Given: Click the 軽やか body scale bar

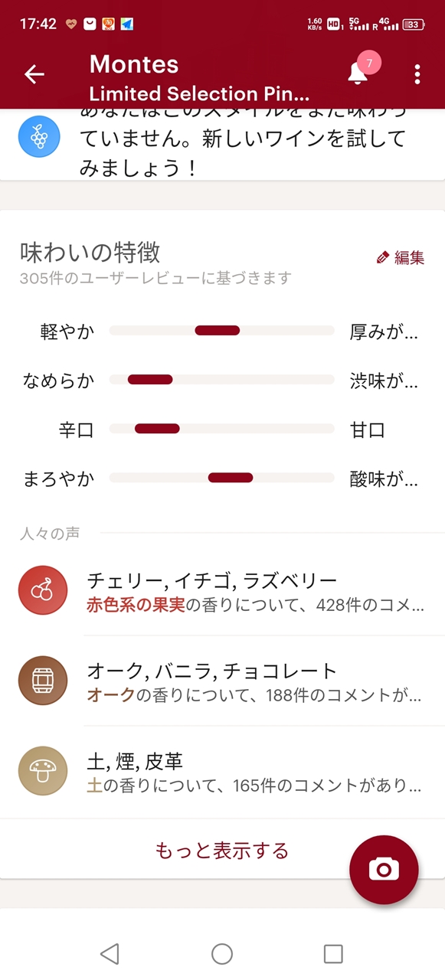Looking at the screenshot, I should click(x=221, y=331).
